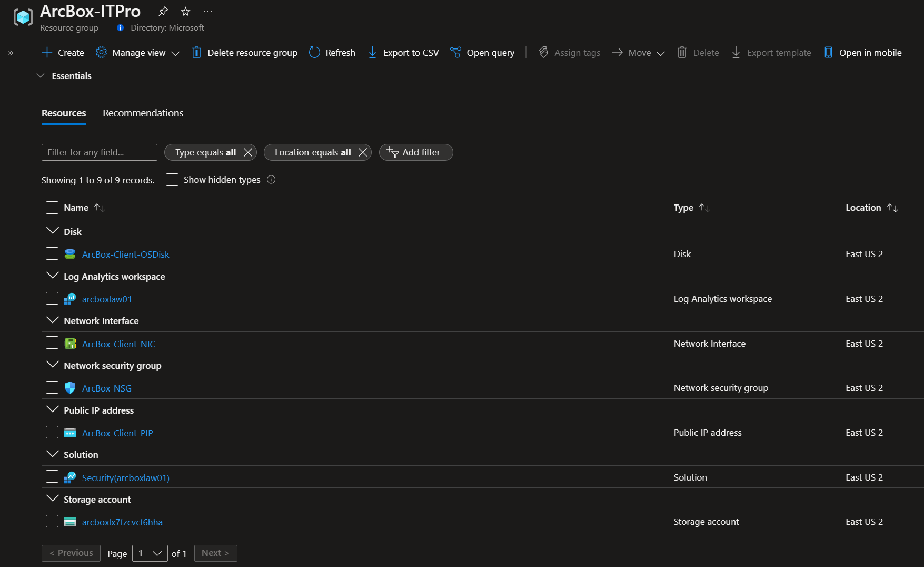
Task: Click the arcboxlx7fzcvcf6hha storage account icon
Action: point(70,522)
